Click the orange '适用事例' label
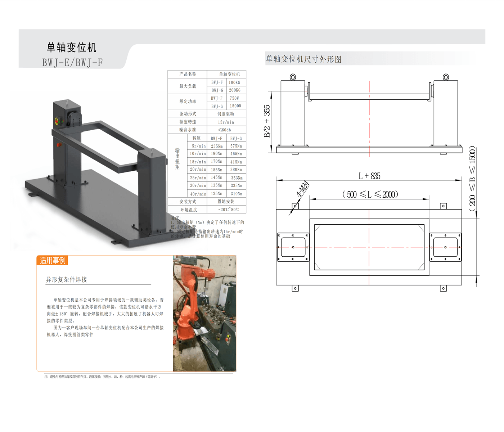Screen dimensions: 504x432 pyautogui.click(x=53, y=260)
